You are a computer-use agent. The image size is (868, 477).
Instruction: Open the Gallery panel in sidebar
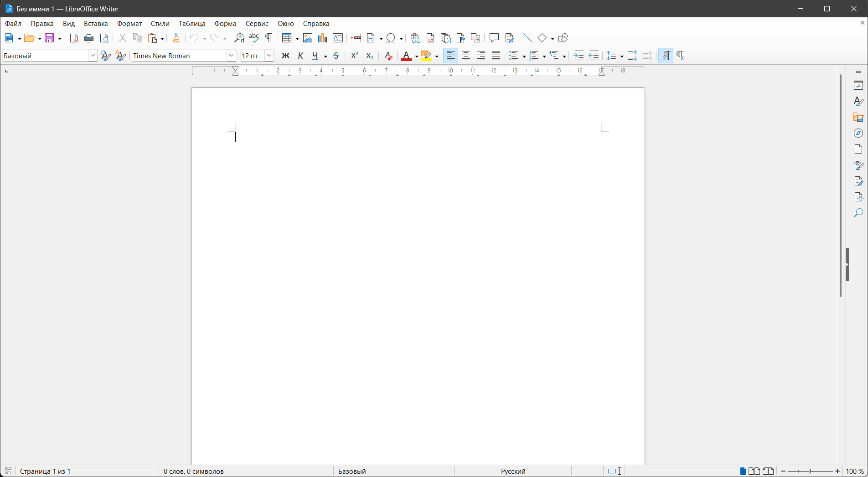(x=858, y=118)
